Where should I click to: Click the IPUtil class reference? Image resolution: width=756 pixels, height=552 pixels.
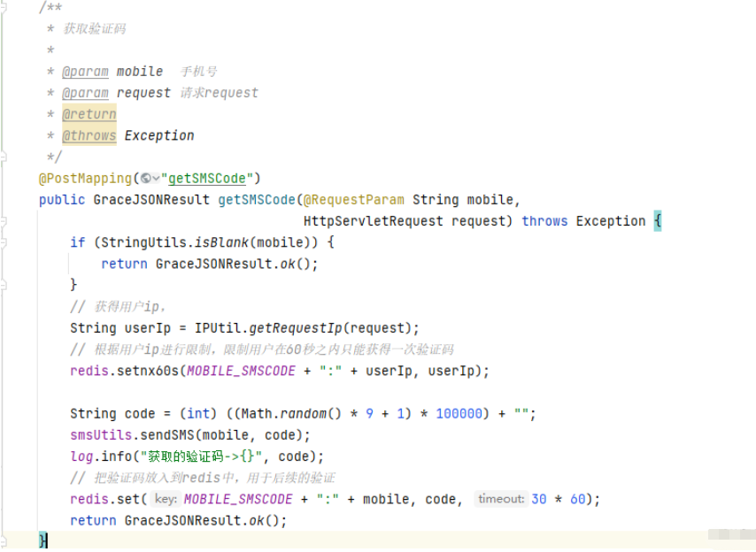[218, 328]
